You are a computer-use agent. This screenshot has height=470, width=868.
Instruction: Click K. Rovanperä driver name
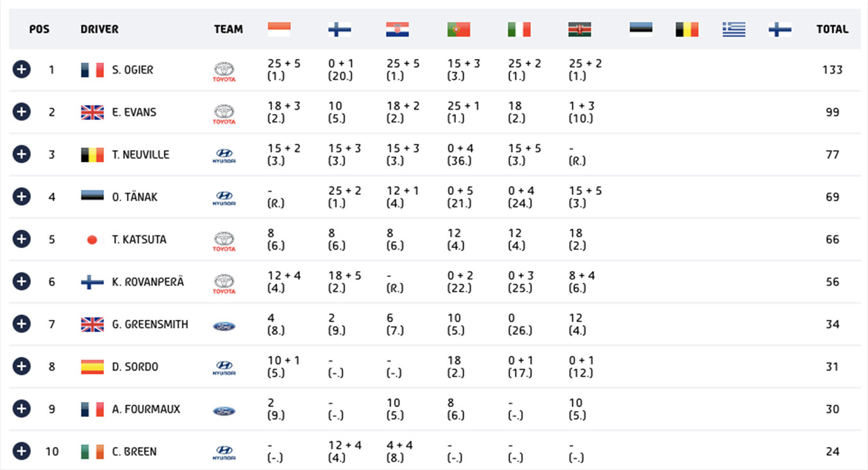click(x=148, y=281)
